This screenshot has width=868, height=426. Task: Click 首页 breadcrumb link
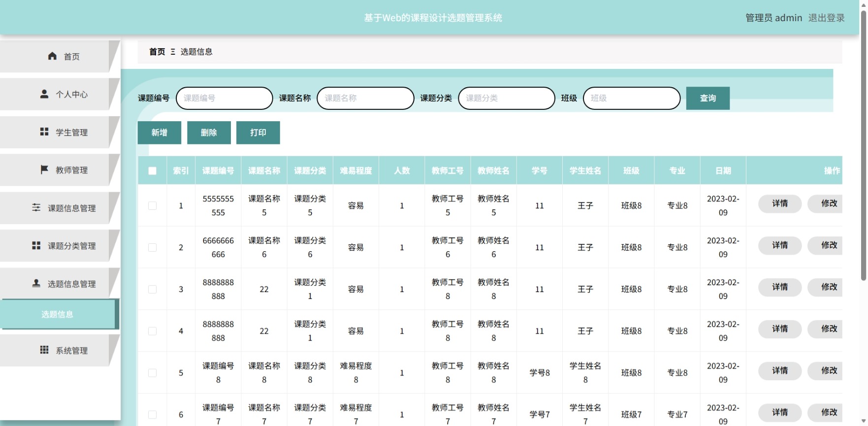(157, 52)
